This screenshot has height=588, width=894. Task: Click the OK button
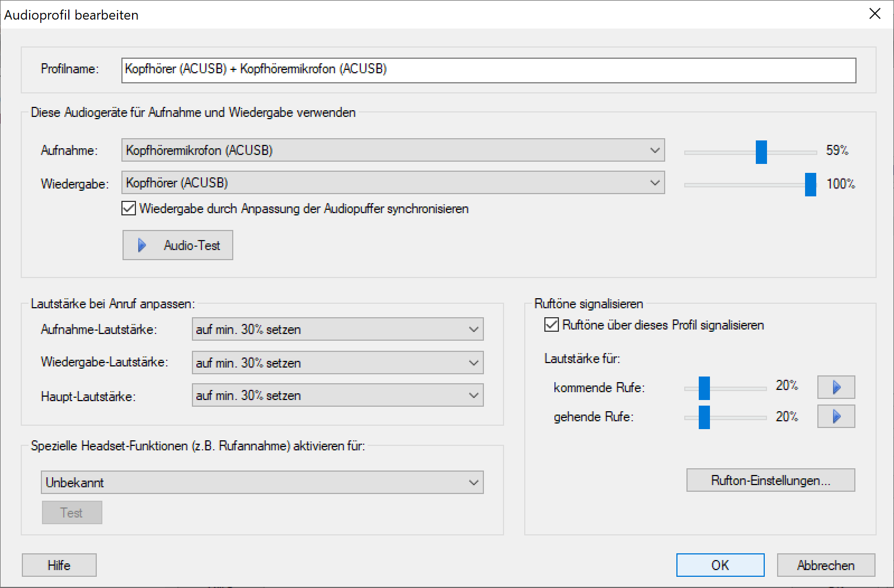tap(720, 565)
